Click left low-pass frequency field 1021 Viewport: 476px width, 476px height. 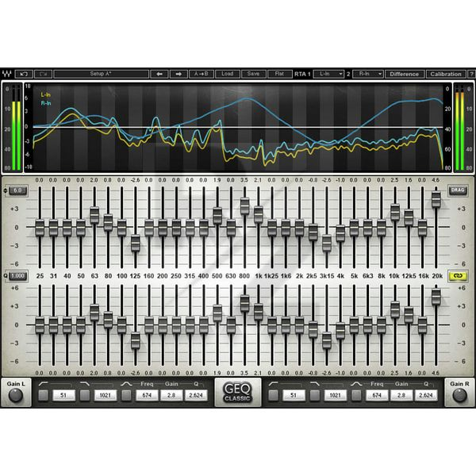point(106,395)
